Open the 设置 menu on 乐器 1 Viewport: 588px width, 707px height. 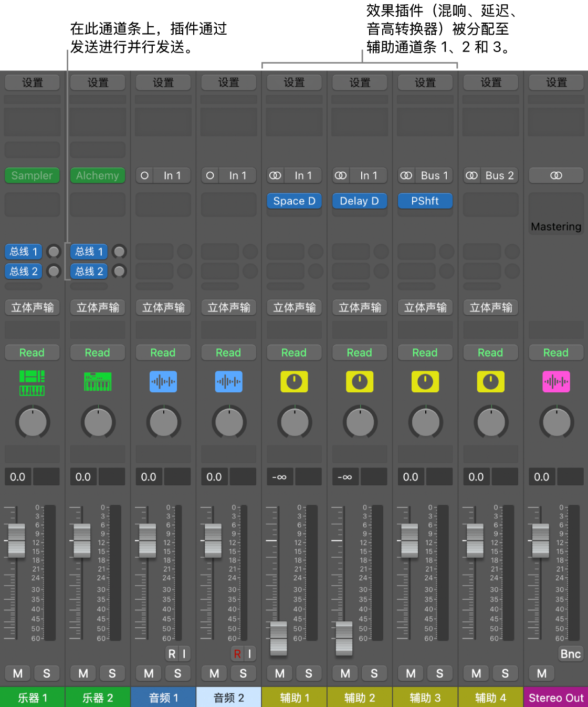pos(33,82)
